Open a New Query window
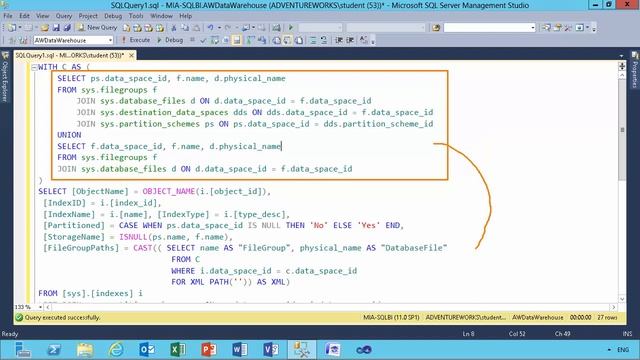This screenshot has height=360, width=640. [97, 28]
